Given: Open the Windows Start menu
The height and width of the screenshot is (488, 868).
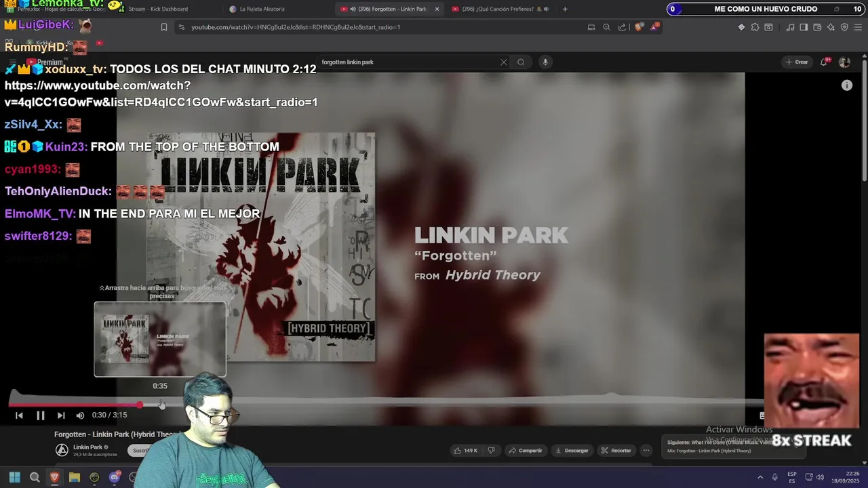Looking at the screenshot, I should 14,477.
